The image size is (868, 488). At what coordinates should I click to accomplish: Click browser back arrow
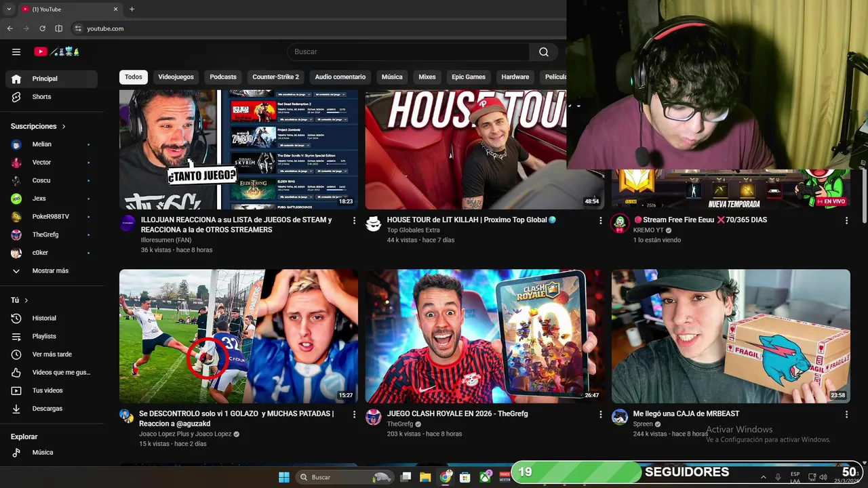(9, 28)
